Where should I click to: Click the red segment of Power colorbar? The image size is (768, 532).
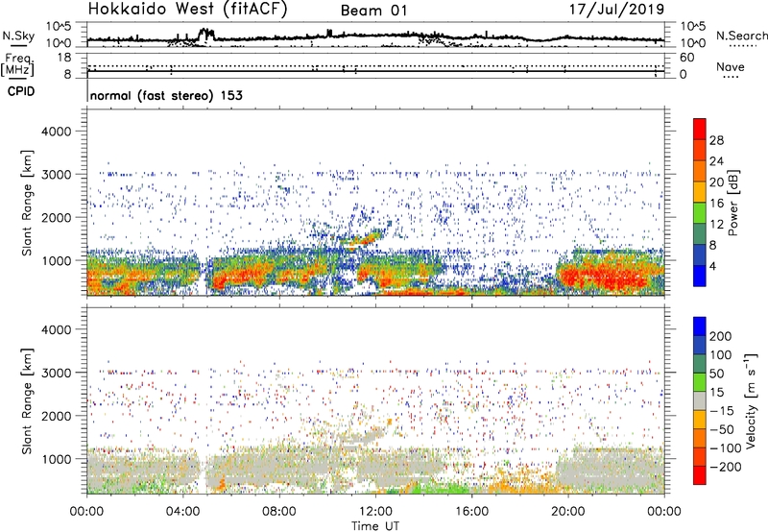coord(700,130)
